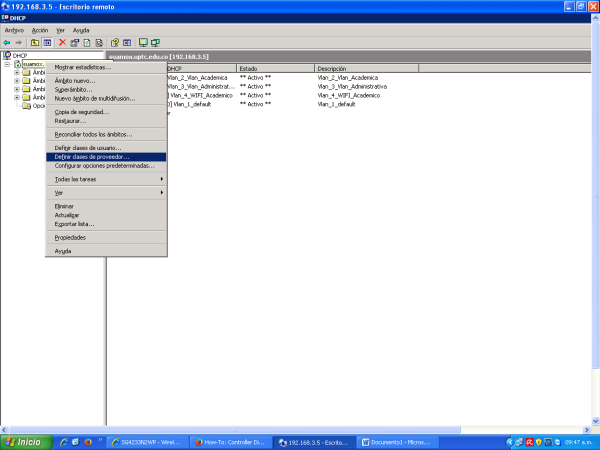Click the red antivirus tray icon
This screenshot has width=600, height=450.
530,442
